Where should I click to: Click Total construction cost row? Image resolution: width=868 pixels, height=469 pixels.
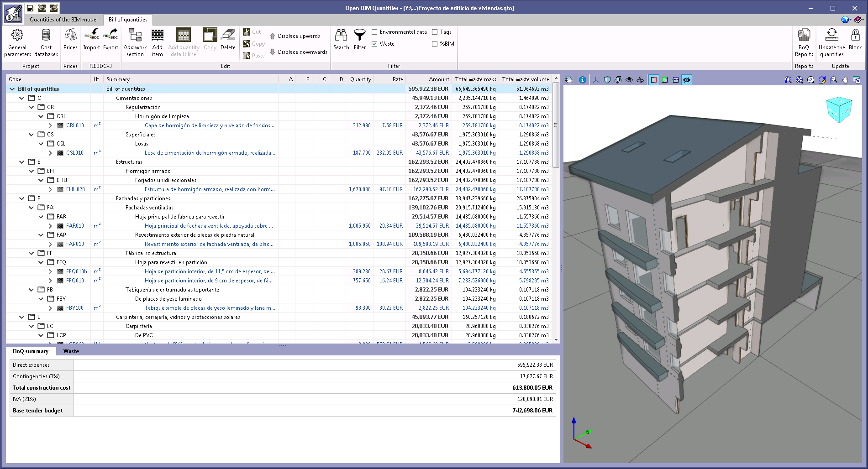[283, 388]
